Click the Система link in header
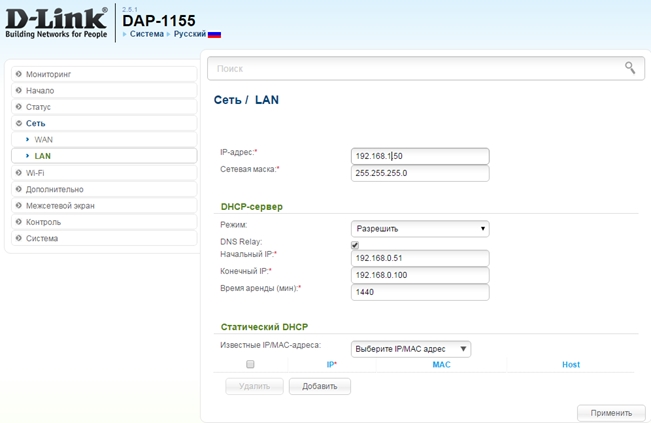The image size is (651, 423). click(x=146, y=34)
